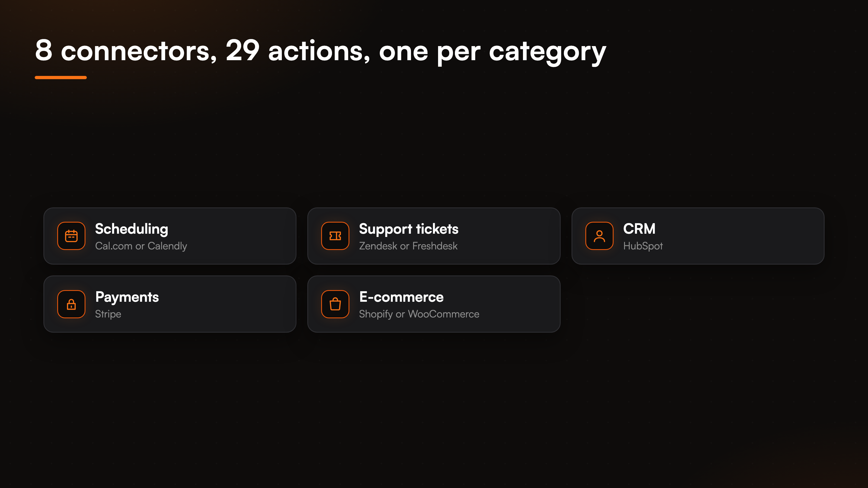This screenshot has width=868, height=488.
Task: Click the CRM person icon
Action: [x=599, y=236]
